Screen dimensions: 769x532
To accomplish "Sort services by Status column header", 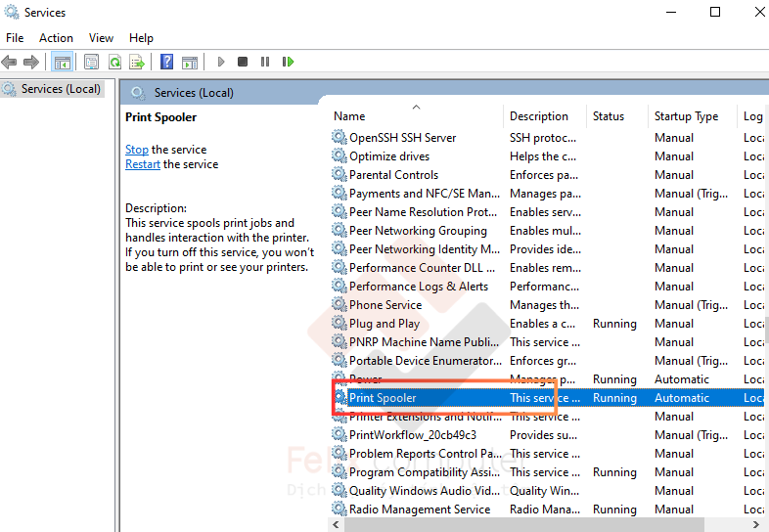I will tap(608, 116).
